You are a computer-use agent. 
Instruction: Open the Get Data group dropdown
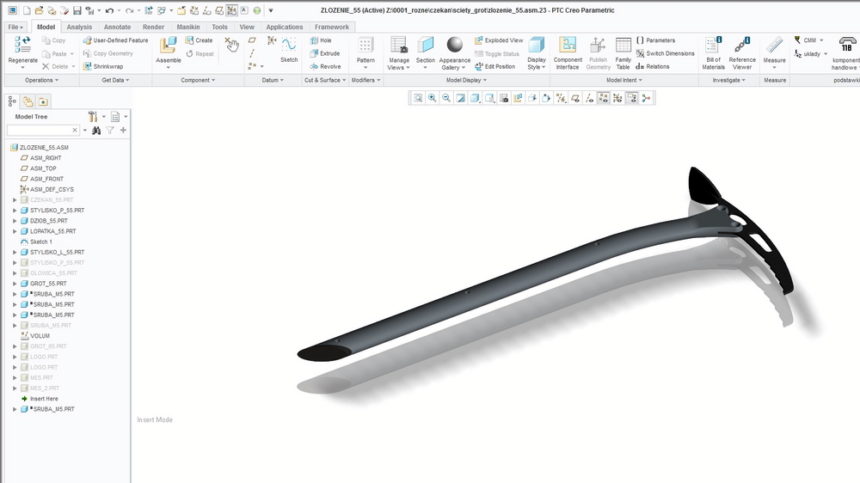(115, 80)
